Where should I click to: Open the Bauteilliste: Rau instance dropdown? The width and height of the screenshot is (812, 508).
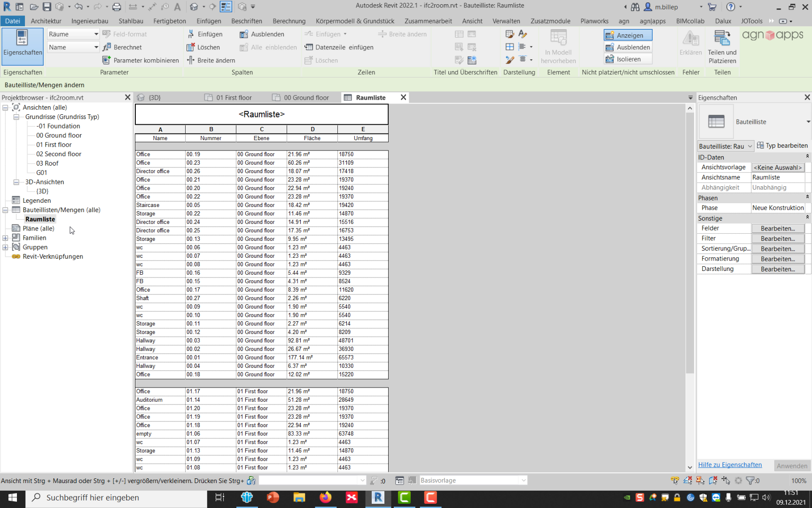(726, 146)
